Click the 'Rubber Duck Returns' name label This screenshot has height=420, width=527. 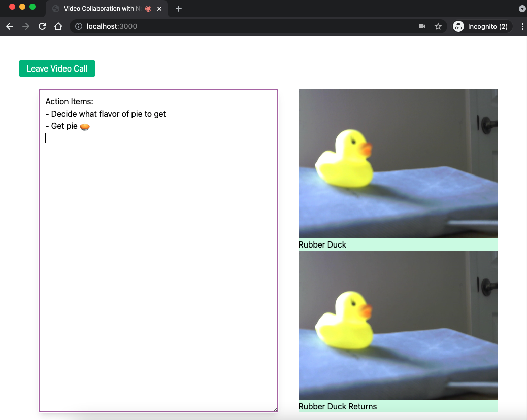(338, 407)
